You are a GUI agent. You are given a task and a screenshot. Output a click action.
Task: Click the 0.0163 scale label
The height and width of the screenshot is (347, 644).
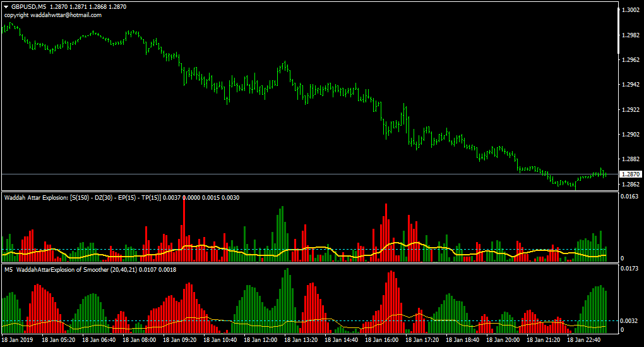(629, 197)
